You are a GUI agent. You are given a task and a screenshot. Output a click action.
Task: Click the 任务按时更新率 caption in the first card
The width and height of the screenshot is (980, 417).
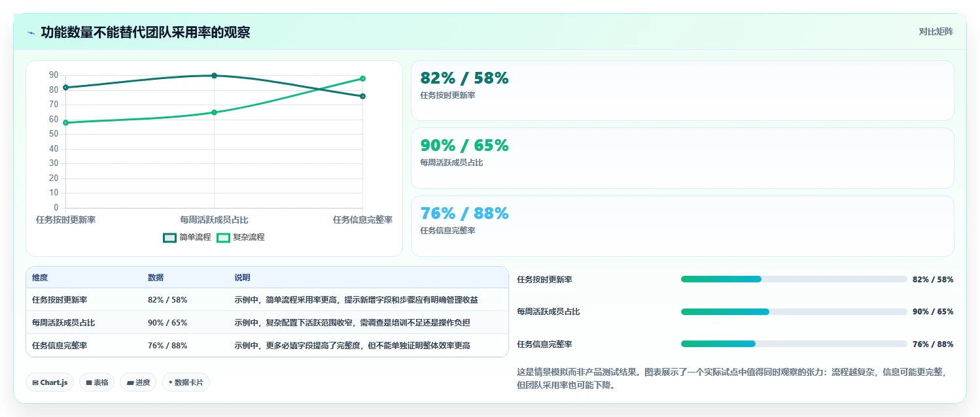pyautogui.click(x=448, y=95)
